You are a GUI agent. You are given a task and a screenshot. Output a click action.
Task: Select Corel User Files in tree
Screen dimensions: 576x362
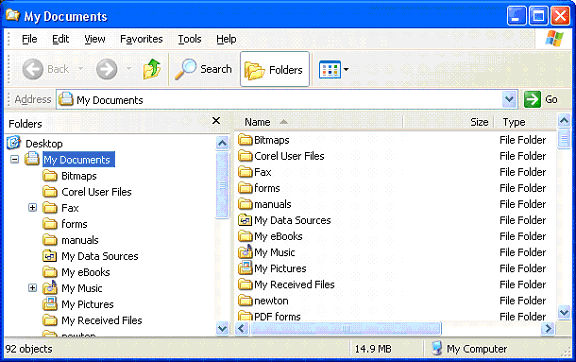(96, 192)
